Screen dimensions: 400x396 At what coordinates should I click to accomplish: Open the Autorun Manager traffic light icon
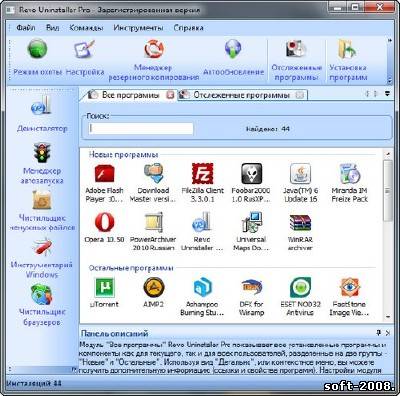click(42, 153)
